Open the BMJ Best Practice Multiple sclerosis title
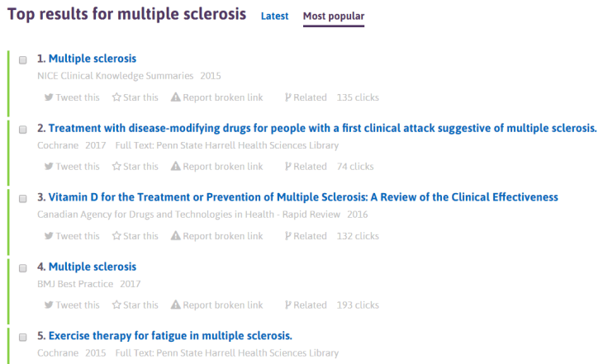Viewport: 608px width, 364px height. click(x=93, y=267)
